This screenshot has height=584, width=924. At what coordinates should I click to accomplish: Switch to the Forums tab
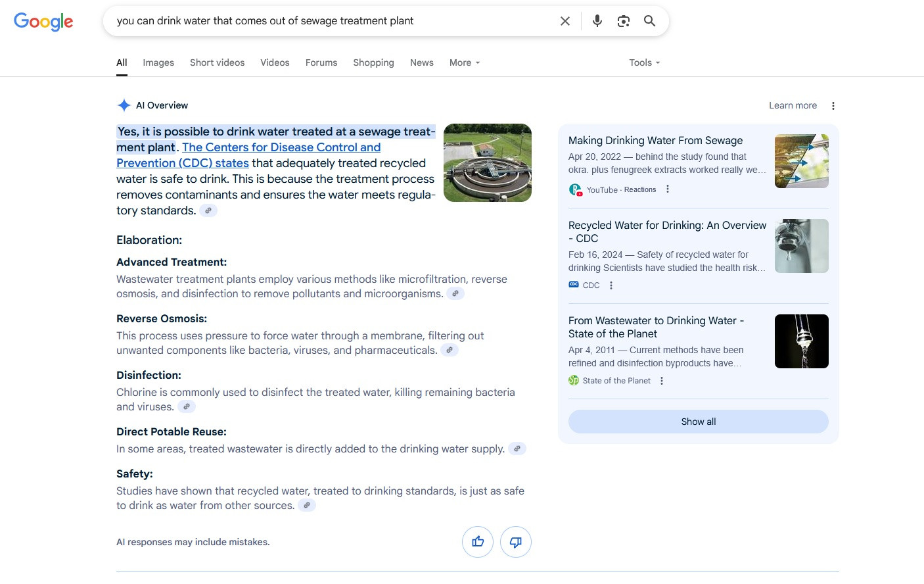click(321, 62)
